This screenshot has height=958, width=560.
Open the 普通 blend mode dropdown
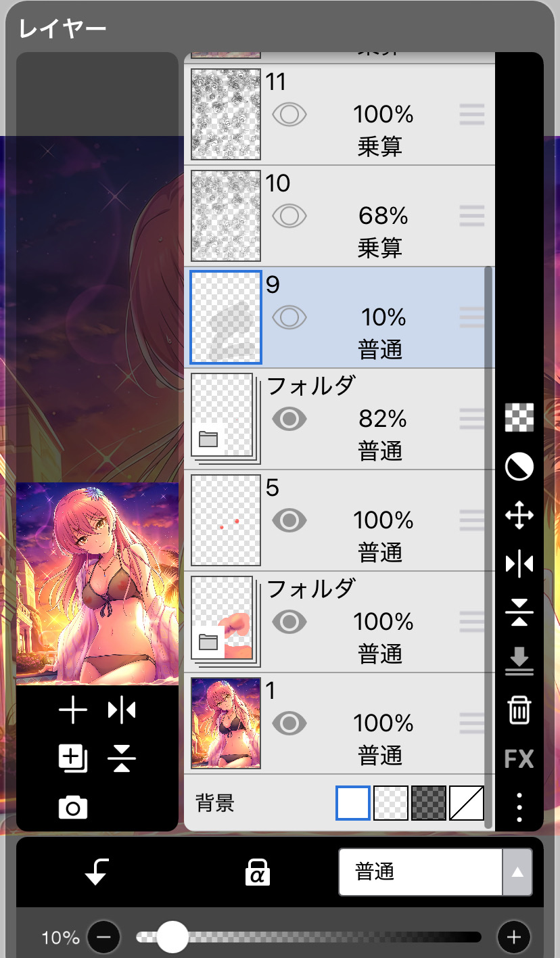point(435,873)
